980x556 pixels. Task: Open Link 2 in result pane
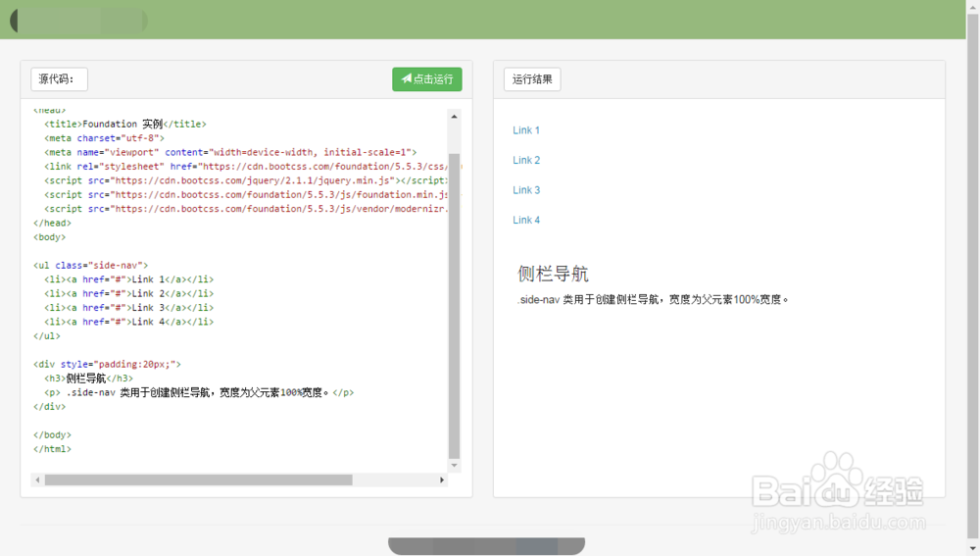[x=526, y=160]
